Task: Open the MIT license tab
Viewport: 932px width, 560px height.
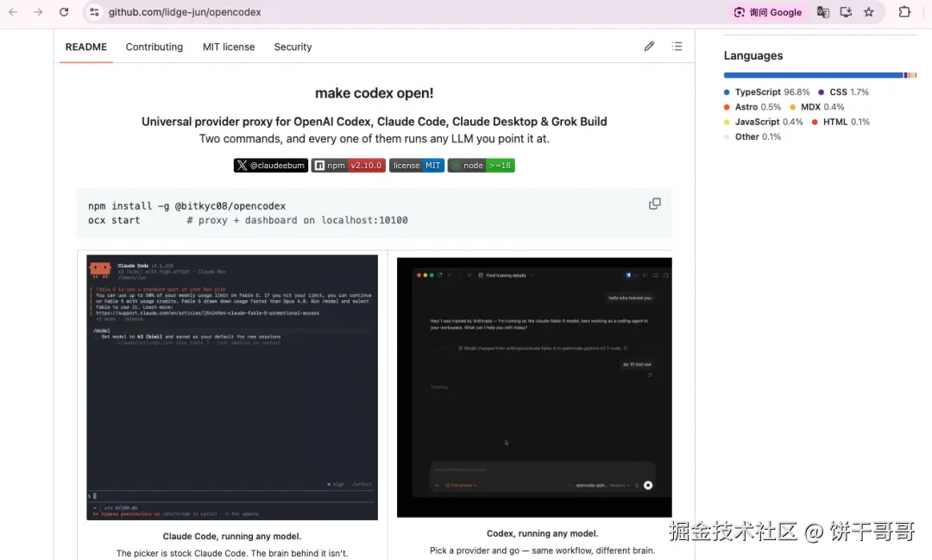Action: pos(228,47)
